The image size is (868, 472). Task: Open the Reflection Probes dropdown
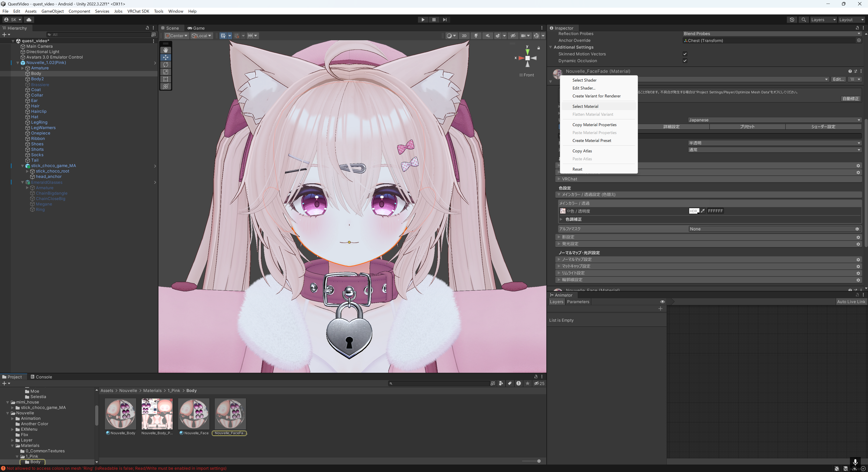pyautogui.click(x=772, y=34)
